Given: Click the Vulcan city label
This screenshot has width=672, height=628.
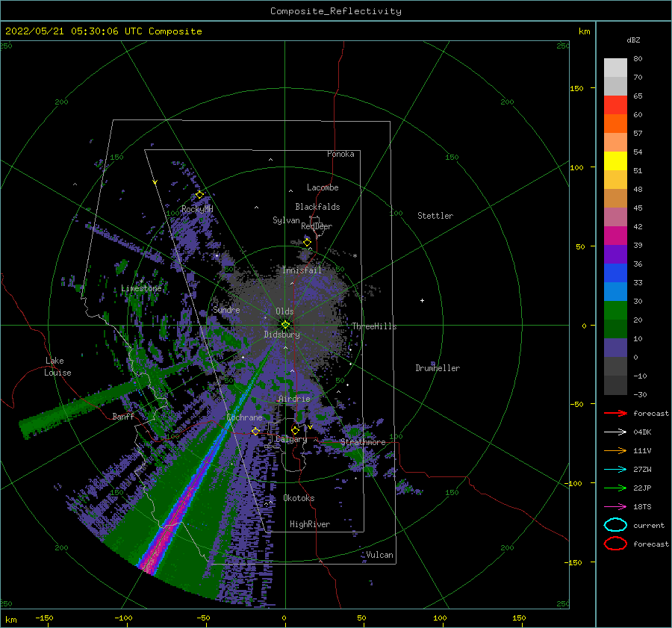Looking at the screenshot, I should [x=379, y=555].
